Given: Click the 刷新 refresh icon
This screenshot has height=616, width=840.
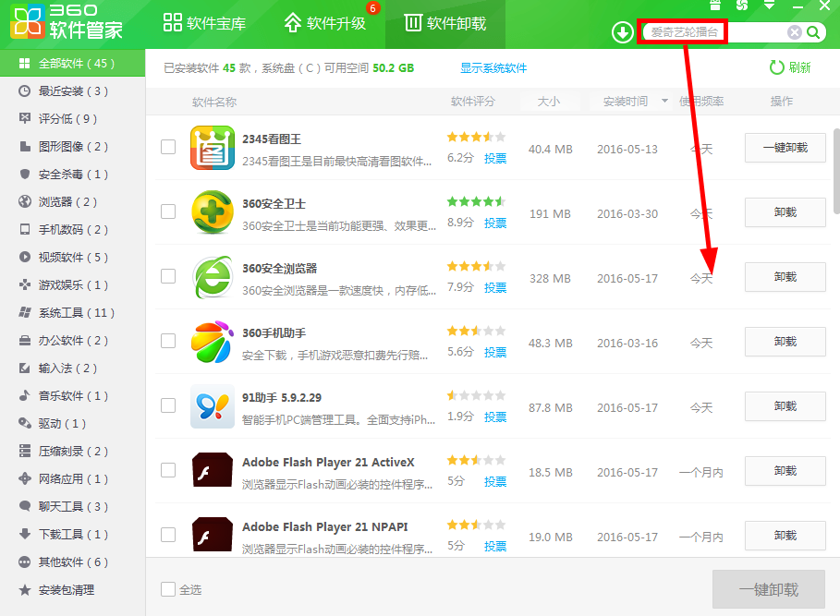Looking at the screenshot, I should 777,67.
